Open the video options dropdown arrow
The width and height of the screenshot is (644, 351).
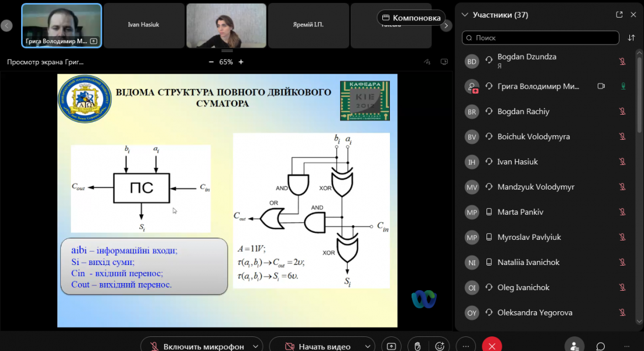point(367,346)
